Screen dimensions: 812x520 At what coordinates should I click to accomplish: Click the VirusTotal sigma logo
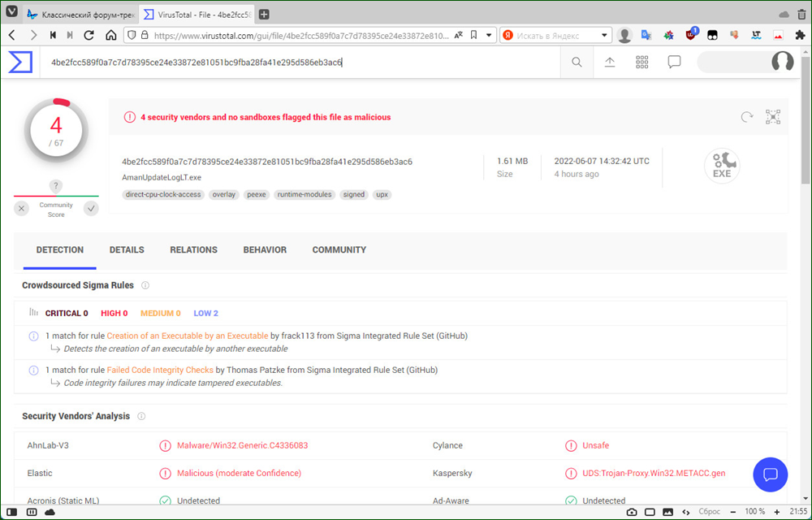21,62
